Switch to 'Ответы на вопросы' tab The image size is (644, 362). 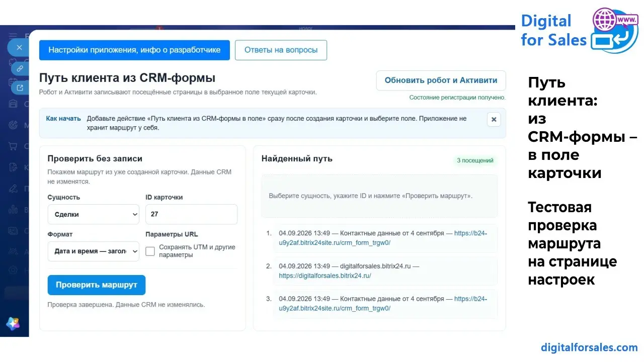point(281,50)
